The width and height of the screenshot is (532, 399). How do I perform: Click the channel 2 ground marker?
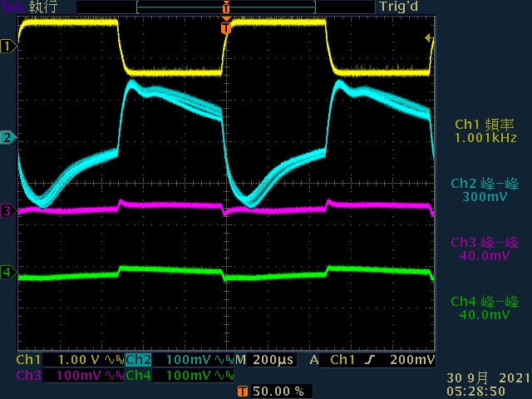point(8,138)
